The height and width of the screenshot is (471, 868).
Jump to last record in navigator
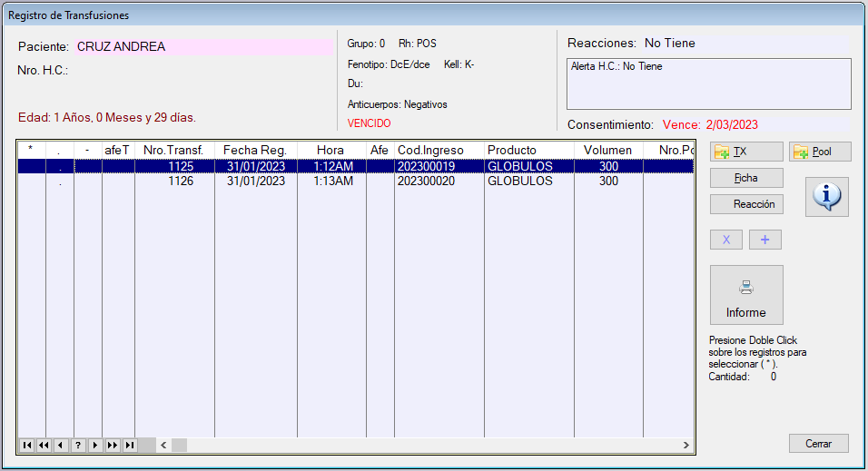pos(130,445)
